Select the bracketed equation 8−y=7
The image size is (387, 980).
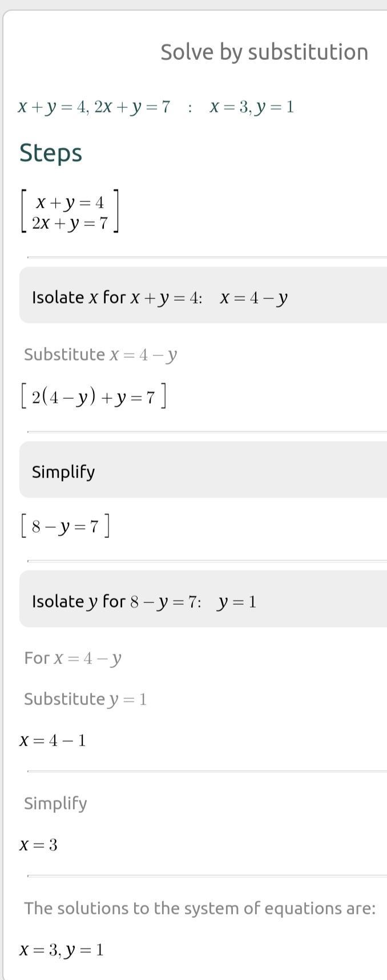[x=65, y=526]
